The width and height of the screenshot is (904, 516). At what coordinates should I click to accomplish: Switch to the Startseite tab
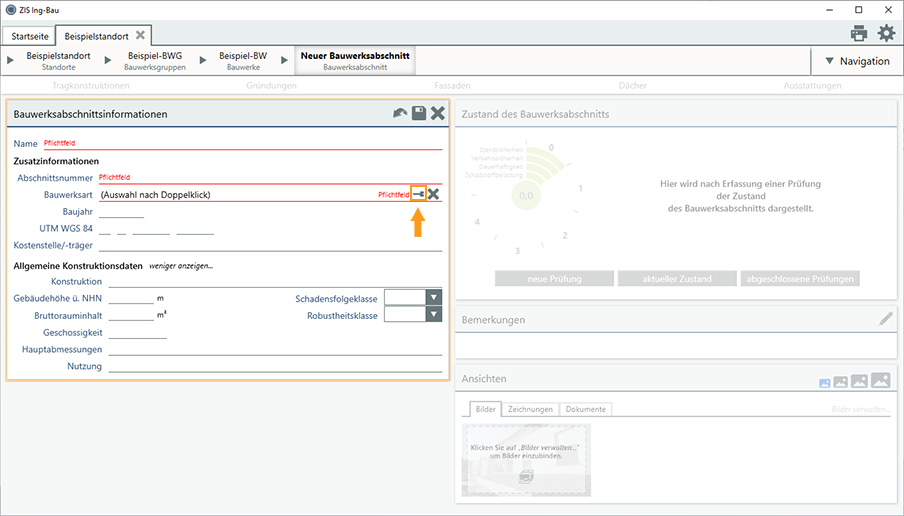pyautogui.click(x=28, y=36)
